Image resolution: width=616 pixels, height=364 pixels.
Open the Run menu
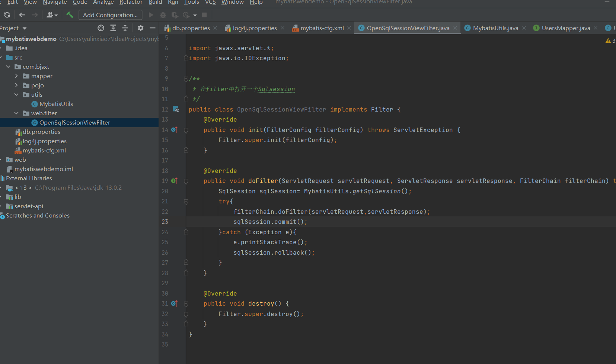click(x=173, y=2)
